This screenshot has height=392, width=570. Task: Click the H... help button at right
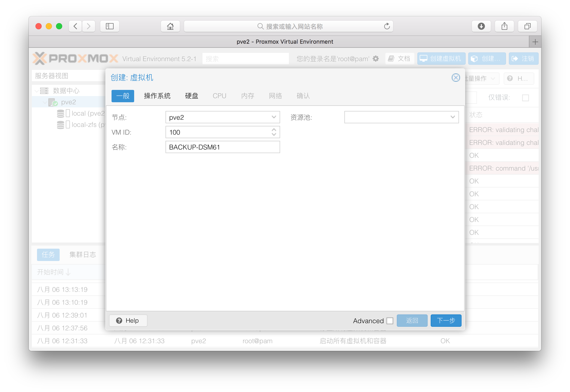(x=519, y=78)
